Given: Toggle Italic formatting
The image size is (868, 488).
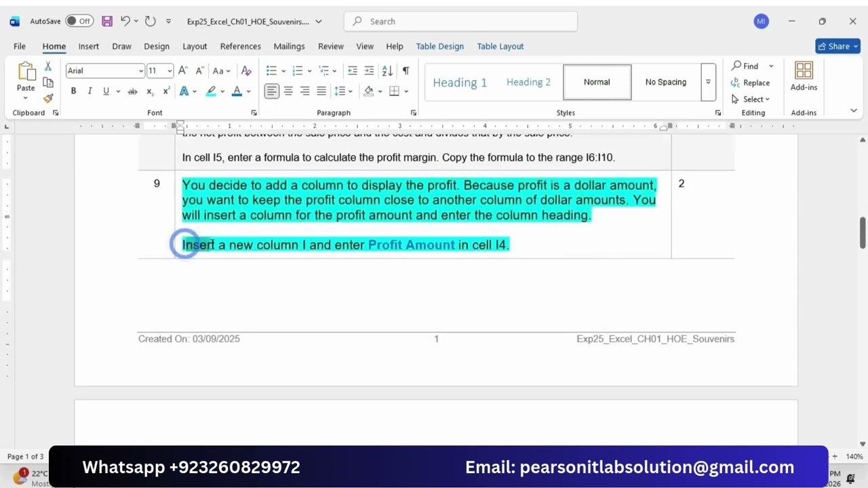Looking at the screenshot, I should [90, 91].
